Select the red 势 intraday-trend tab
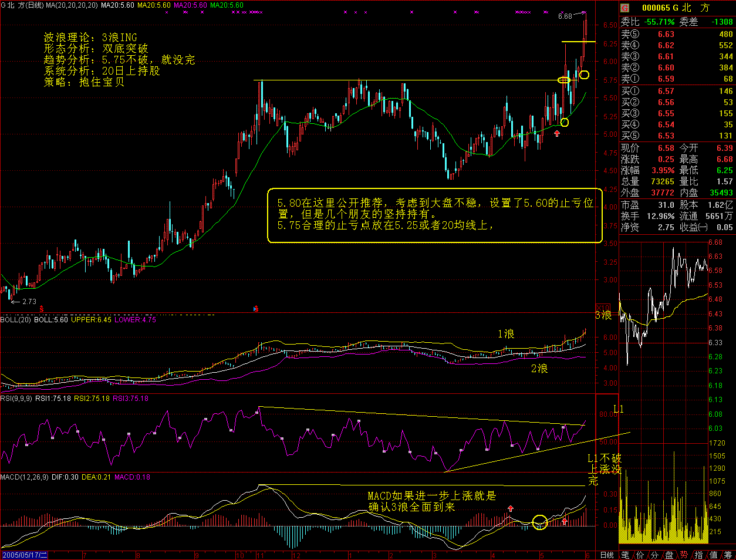 (684, 555)
